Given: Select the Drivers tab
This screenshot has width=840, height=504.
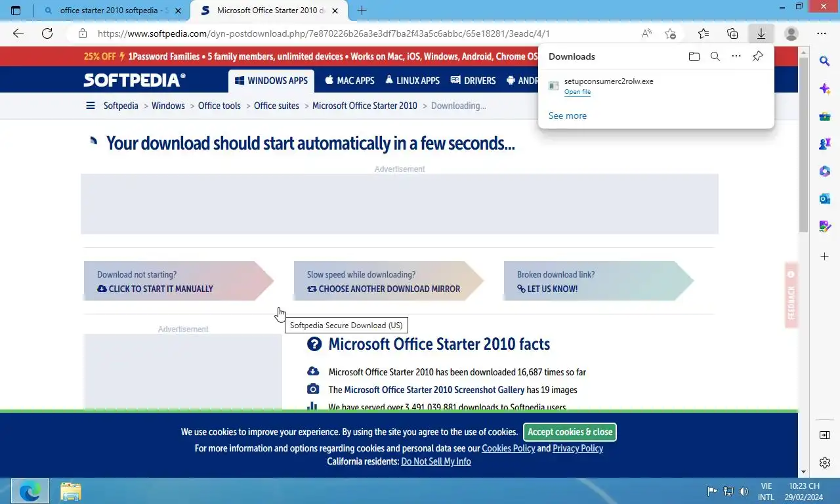Looking at the screenshot, I should [473, 81].
